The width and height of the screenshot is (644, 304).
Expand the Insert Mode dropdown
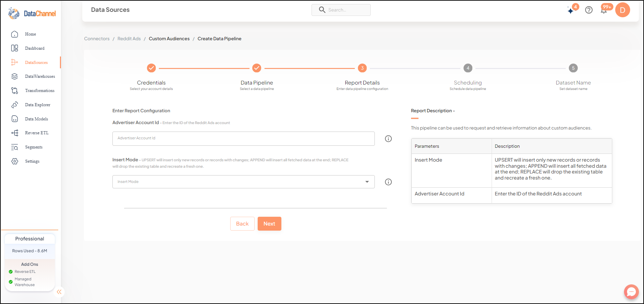tap(243, 182)
